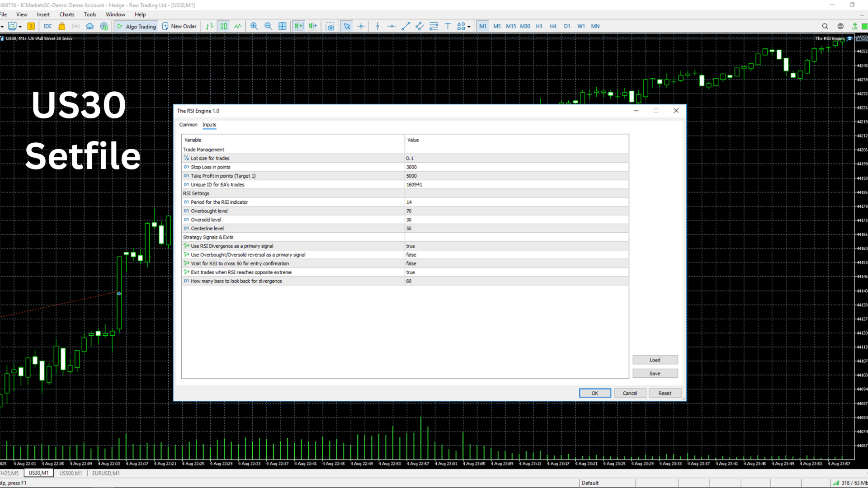Draw a vertical line

tap(377, 26)
